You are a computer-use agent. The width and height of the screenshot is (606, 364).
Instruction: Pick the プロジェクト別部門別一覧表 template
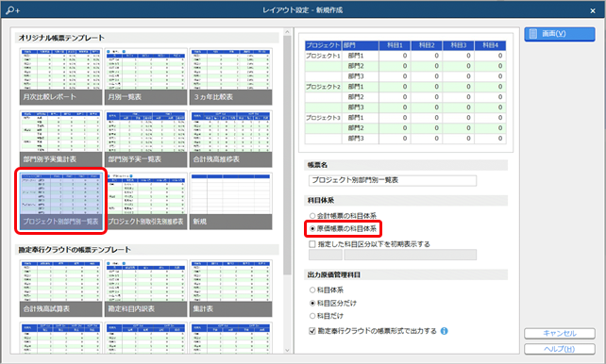tap(61, 201)
